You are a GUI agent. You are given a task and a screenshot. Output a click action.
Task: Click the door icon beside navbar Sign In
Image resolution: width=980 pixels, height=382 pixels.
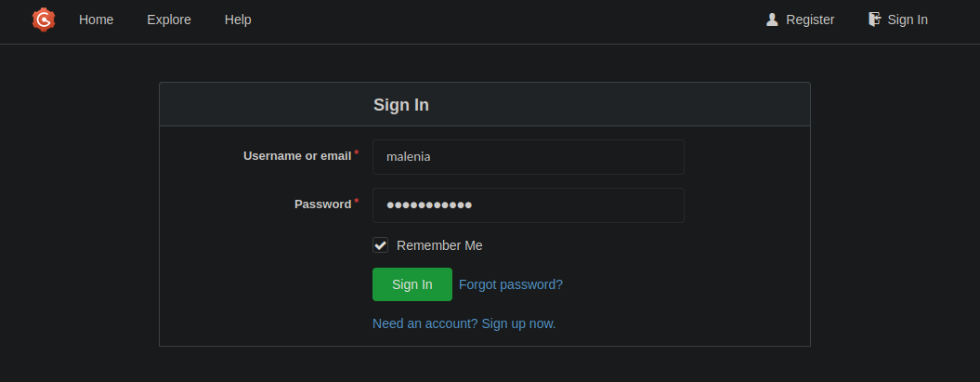[x=874, y=20]
